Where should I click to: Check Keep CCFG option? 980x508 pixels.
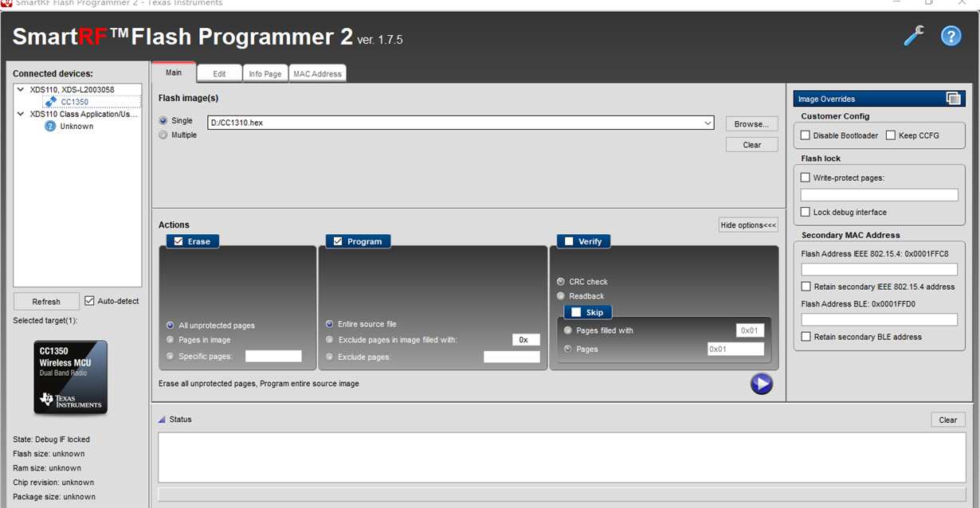click(891, 135)
